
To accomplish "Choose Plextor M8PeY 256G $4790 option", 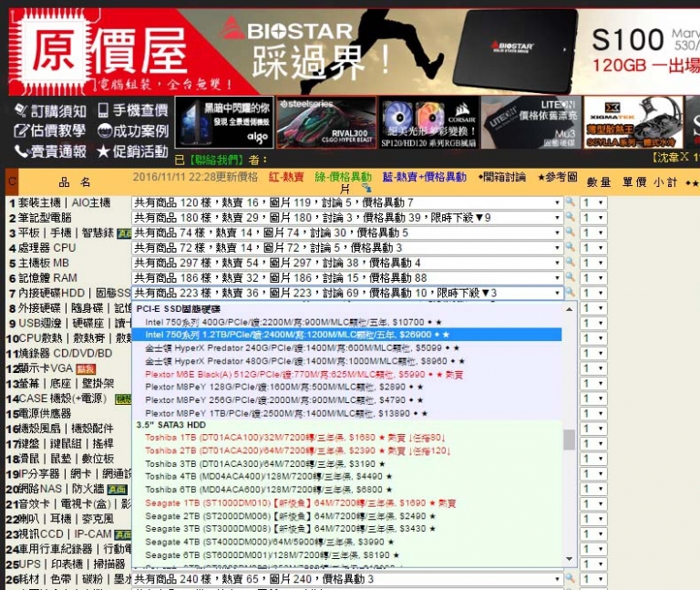I will coord(346,400).
